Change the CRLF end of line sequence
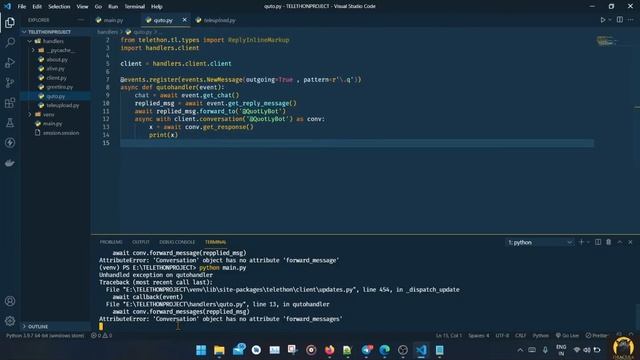 coord(520,336)
